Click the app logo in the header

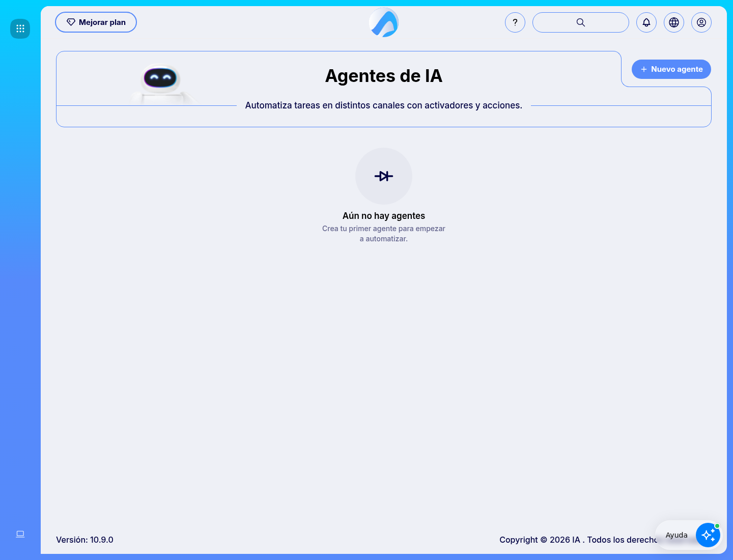pyautogui.click(x=384, y=22)
